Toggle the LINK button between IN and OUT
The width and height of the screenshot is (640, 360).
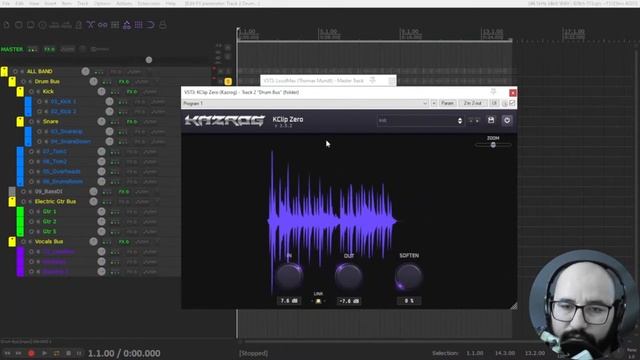(x=318, y=301)
